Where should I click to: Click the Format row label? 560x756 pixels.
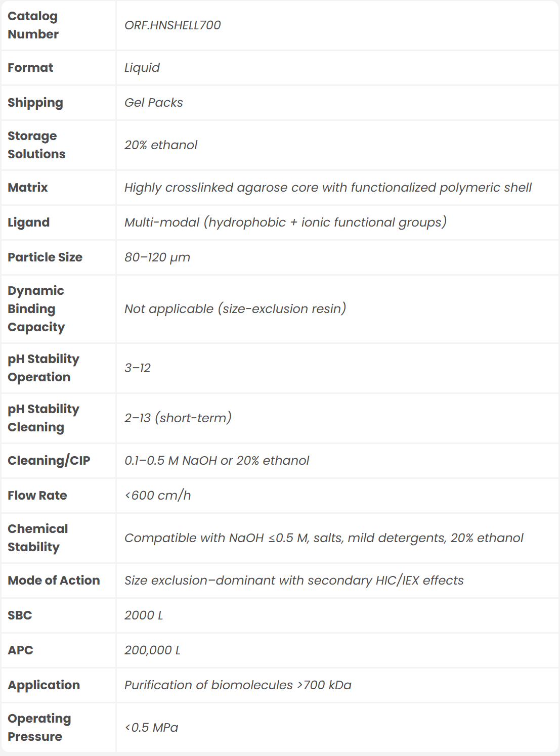point(30,68)
